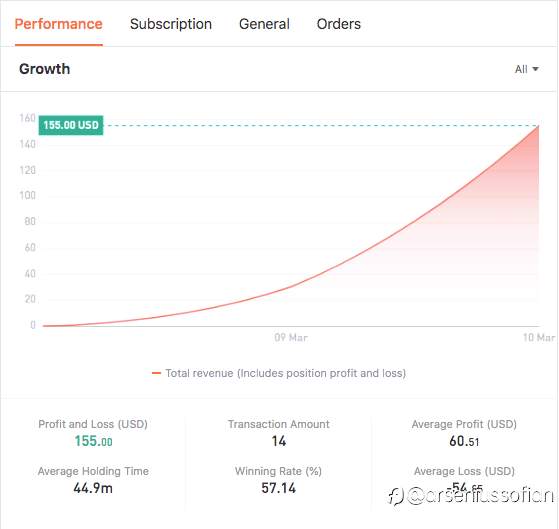
Task: Open the Performance tab
Action: (x=58, y=24)
